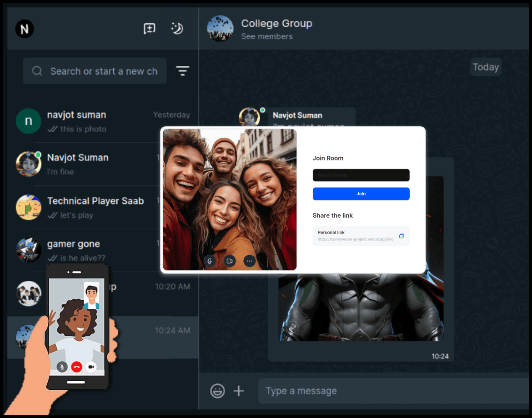Viewport: 532px width, 418px height.
Task: Click the plus attachment icon
Action: [x=239, y=391]
